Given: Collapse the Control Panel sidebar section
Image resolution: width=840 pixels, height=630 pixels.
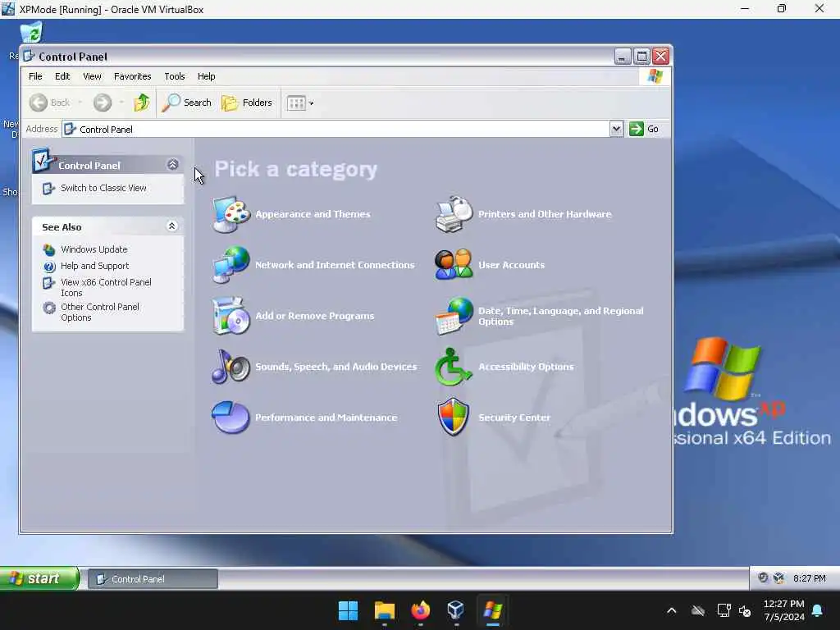Looking at the screenshot, I should click(x=172, y=164).
